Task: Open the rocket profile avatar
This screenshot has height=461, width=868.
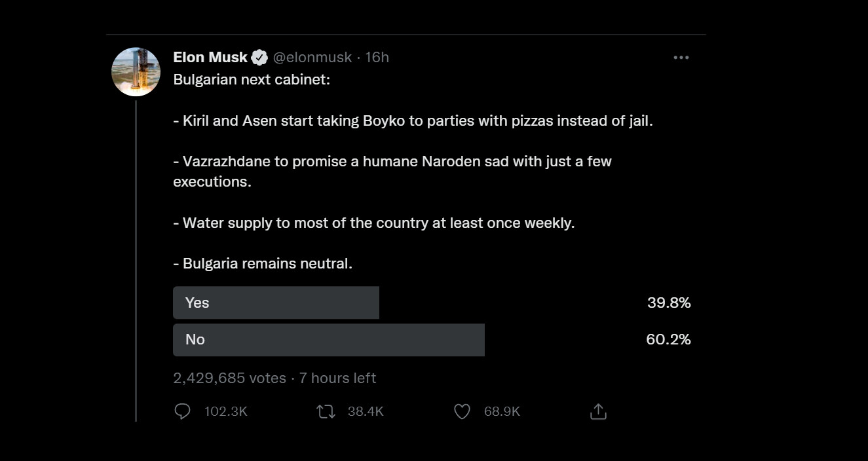Action: point(136,72)
